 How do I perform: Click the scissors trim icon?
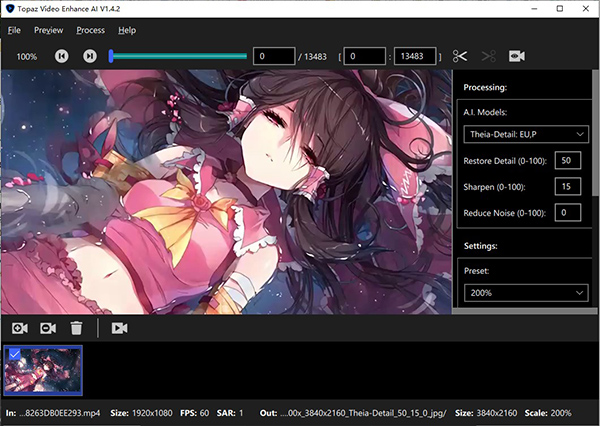[460, 56]
